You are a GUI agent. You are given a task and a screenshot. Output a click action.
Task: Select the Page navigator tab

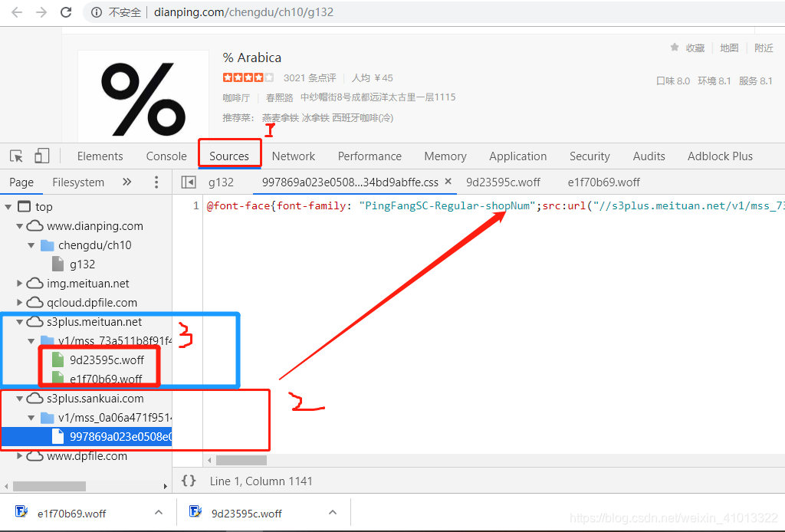pyautogui.click(x=21, y=182)
